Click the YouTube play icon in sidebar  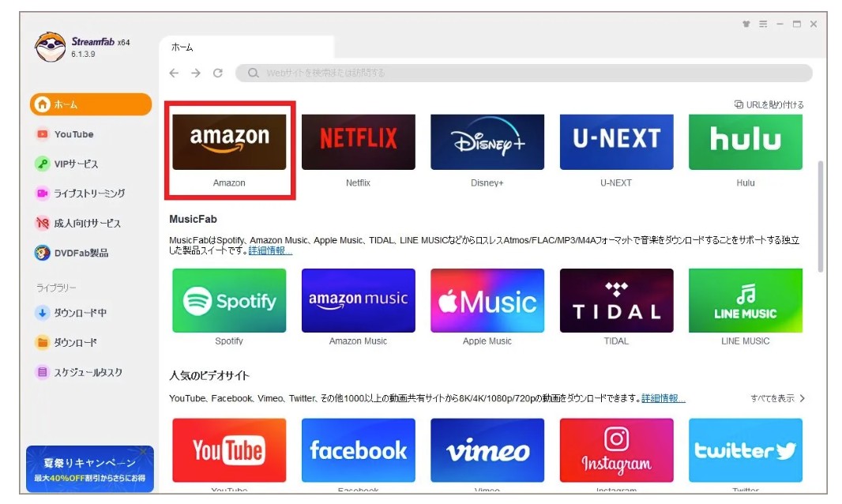pos(43,134)
